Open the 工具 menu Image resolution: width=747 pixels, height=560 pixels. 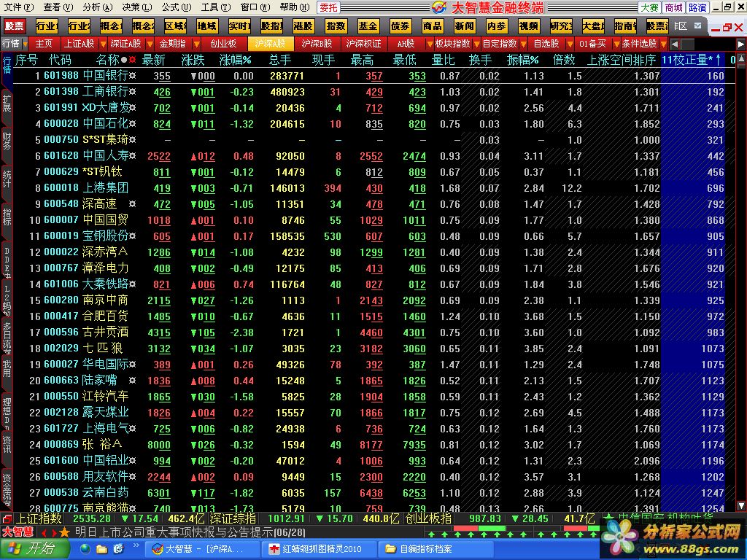[x=216, y=7]
